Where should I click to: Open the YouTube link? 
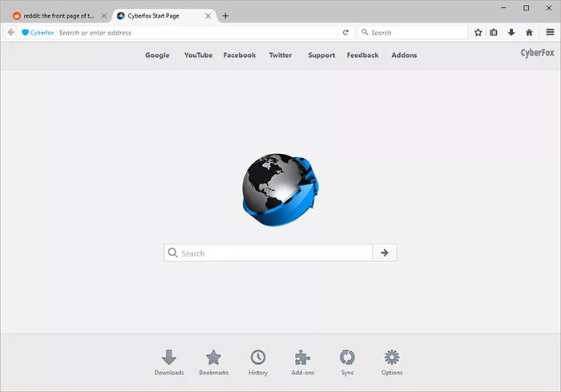pos(198,55)
